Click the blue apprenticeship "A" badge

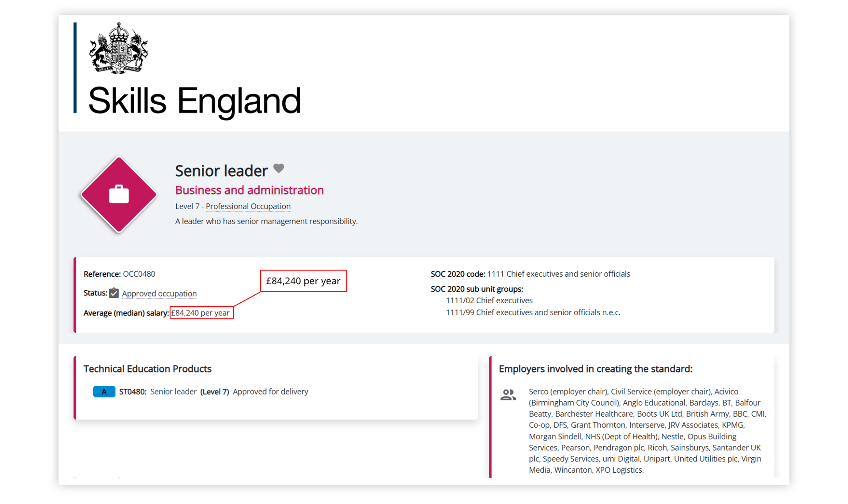pos(104,391)
